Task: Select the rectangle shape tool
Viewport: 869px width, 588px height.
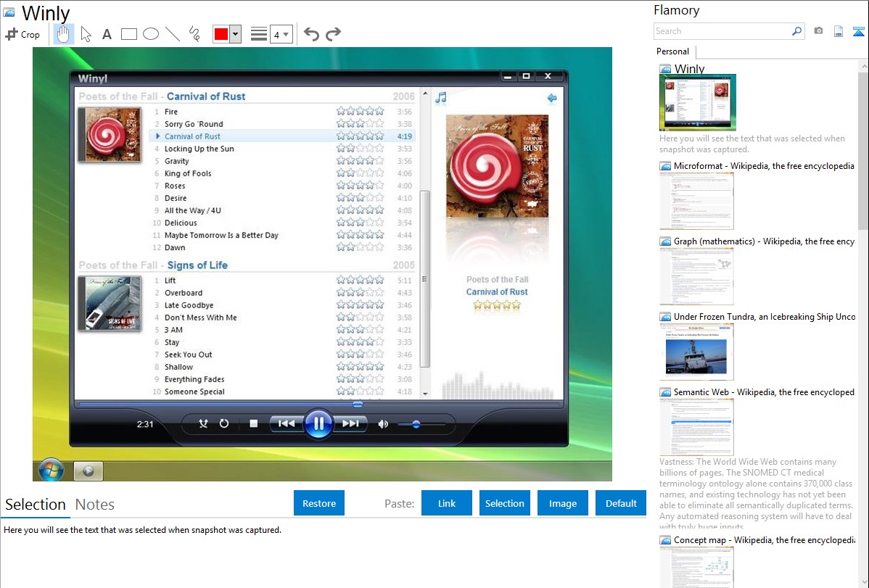Action: pyautogui.click(x=129, y=34)
